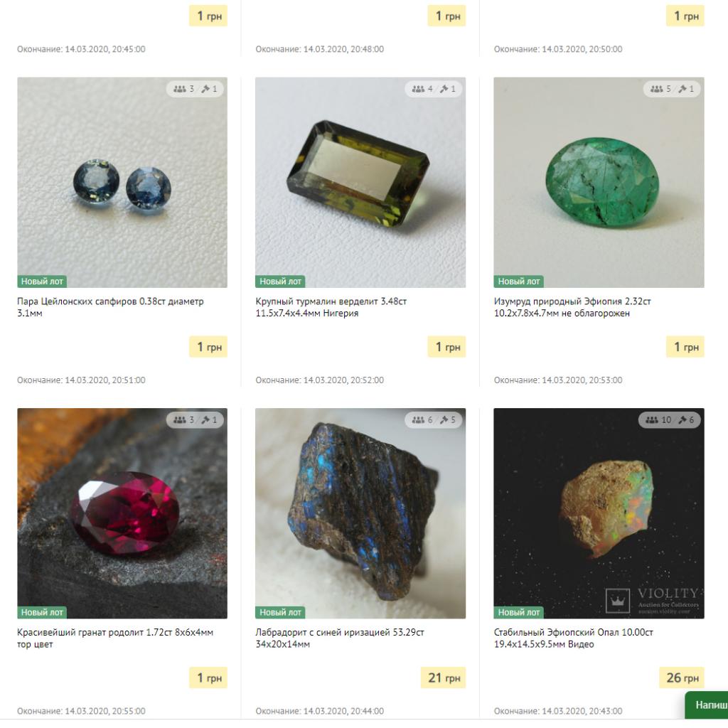Open 'Пара Цейлонских сапфиров 0.38ст' lot title

pyautogui.click(x=110, y=307)
